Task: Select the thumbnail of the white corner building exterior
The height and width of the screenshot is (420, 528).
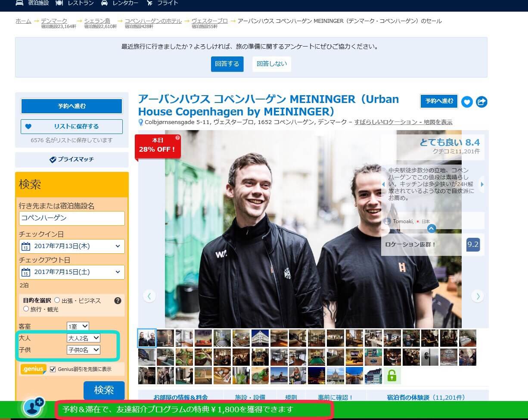Action: [260, 338]
